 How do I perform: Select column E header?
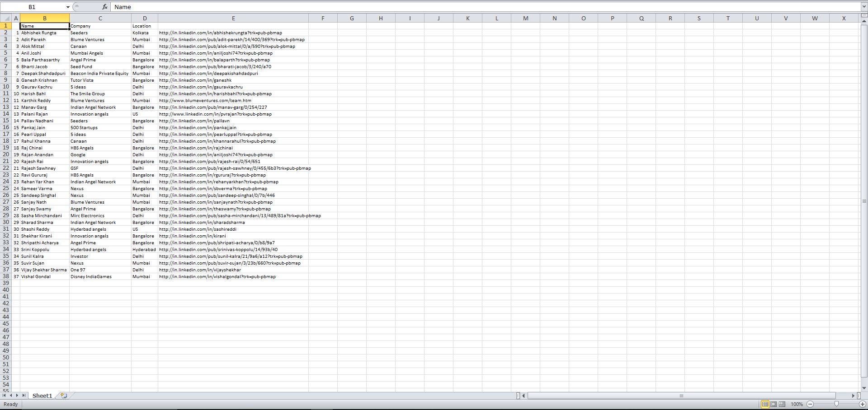click(233, 19)
